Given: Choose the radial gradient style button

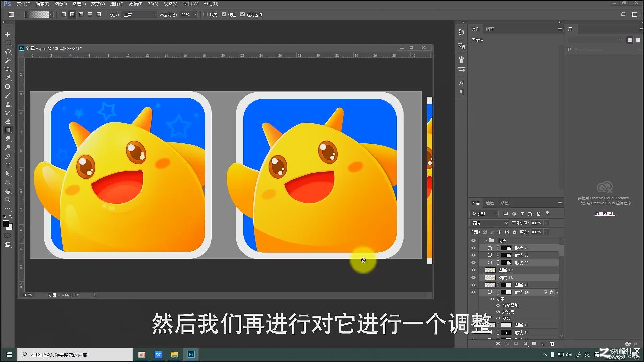Looking at the screenshot, I should pos(72,14).
